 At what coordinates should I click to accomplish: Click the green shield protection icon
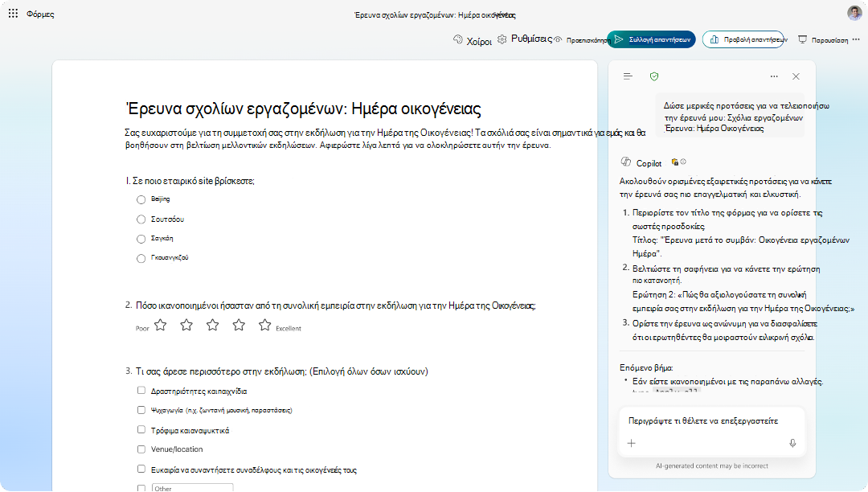[x=654, y=76]
